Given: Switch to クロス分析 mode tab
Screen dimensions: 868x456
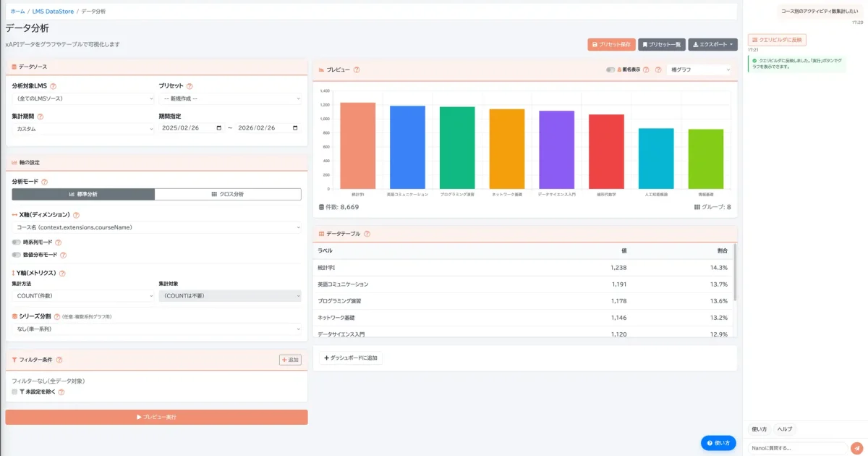Looking at the screenshot, I should coord(228,194).
